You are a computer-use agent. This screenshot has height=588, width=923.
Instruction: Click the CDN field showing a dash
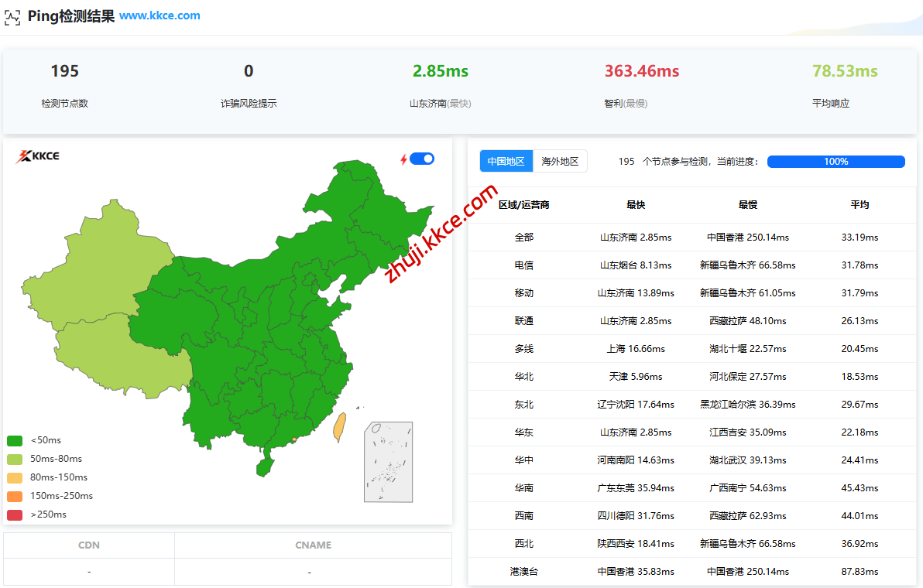pos(88,572)
